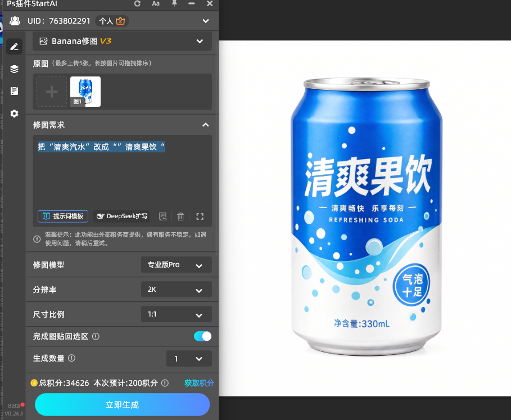Click the 总积分:34626 points text
The width and height of the screenshot is (511, 420).
pyautogui.click(x=64, y=383)
